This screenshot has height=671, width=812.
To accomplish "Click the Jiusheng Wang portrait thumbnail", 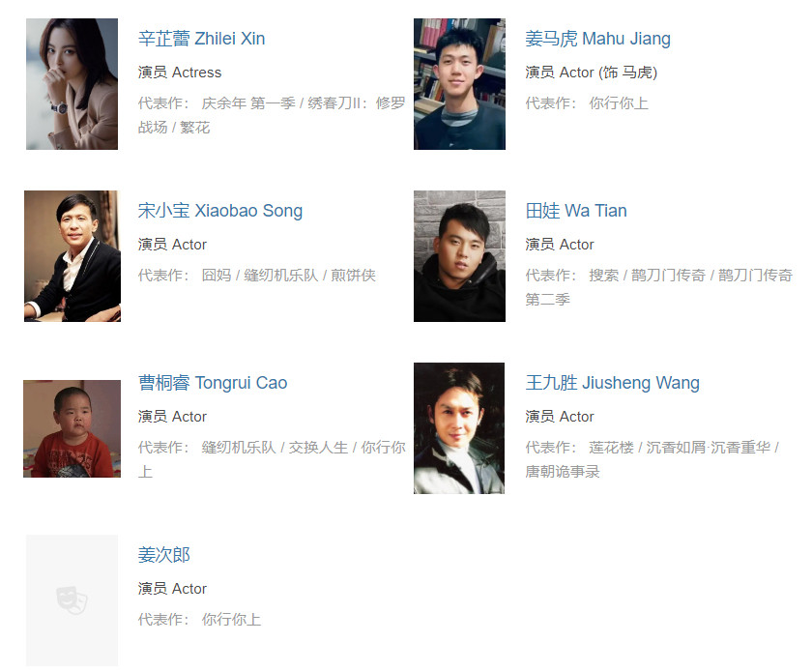I will point(459,428).
